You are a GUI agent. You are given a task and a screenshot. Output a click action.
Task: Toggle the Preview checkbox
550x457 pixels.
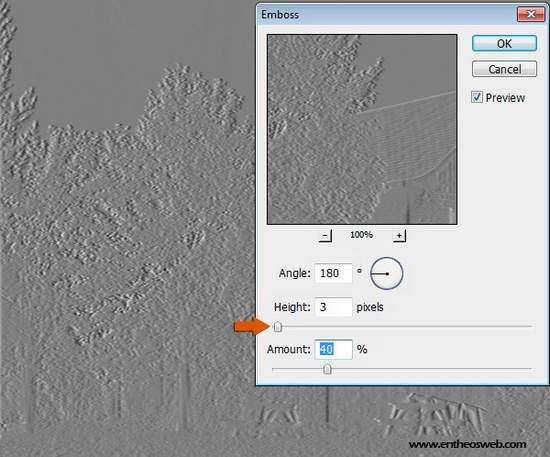(477, 97)
